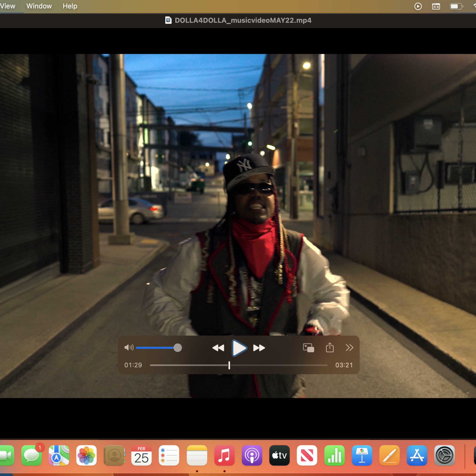Mute audio with the speaker icon
The width and height of the screenshot is (476, 476).
(x=129, y=348)
